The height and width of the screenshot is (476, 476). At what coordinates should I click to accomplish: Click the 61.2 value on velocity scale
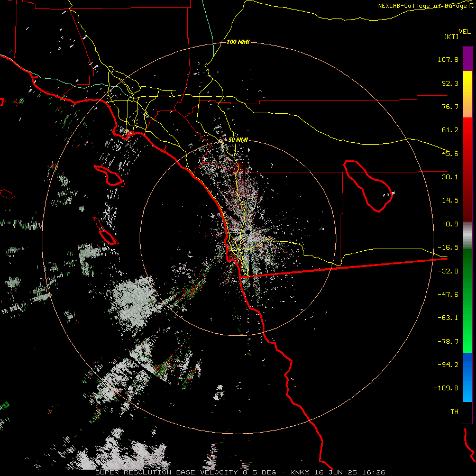450,130
